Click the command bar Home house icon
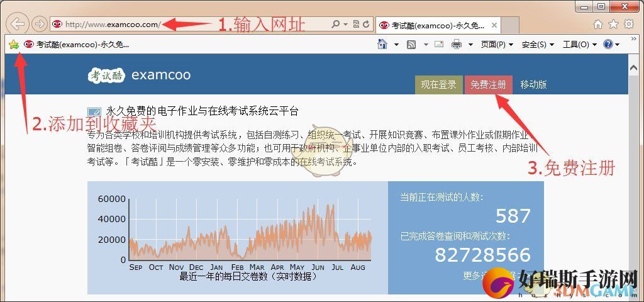The height and width of the screenshot is (302, 644). 382,44
